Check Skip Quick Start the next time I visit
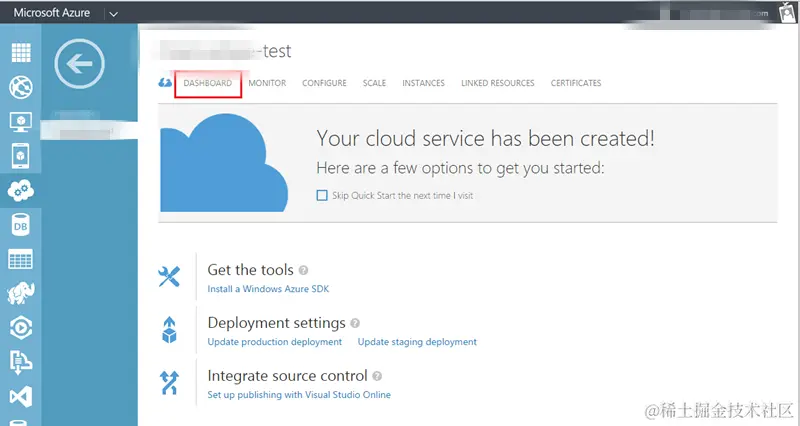800x426 pixels. (322, 195)
